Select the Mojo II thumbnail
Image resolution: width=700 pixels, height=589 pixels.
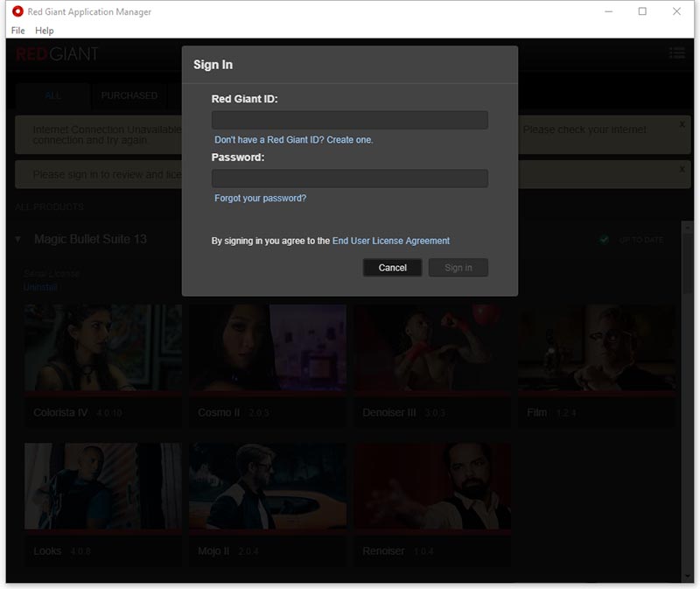(x=268, y=487)
